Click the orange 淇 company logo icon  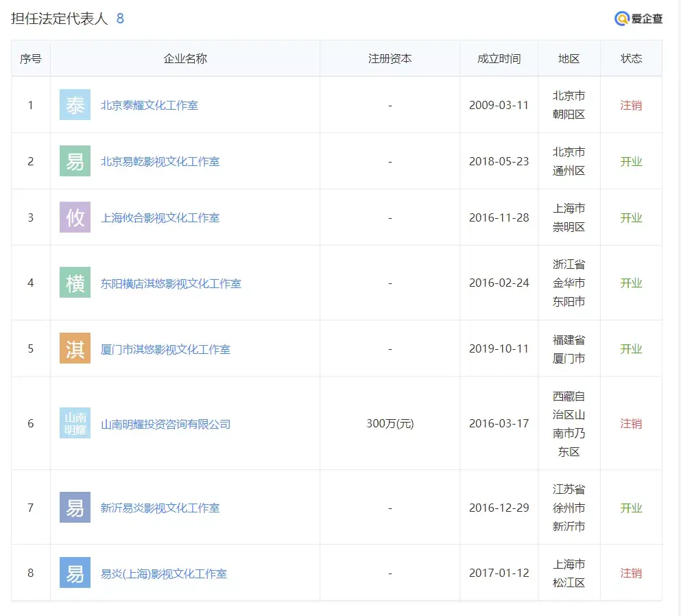75,348
